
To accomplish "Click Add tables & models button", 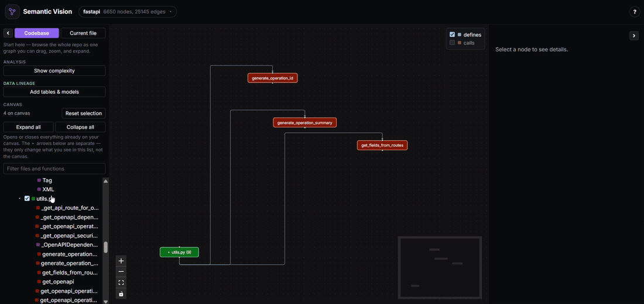I will click(54, 92).
